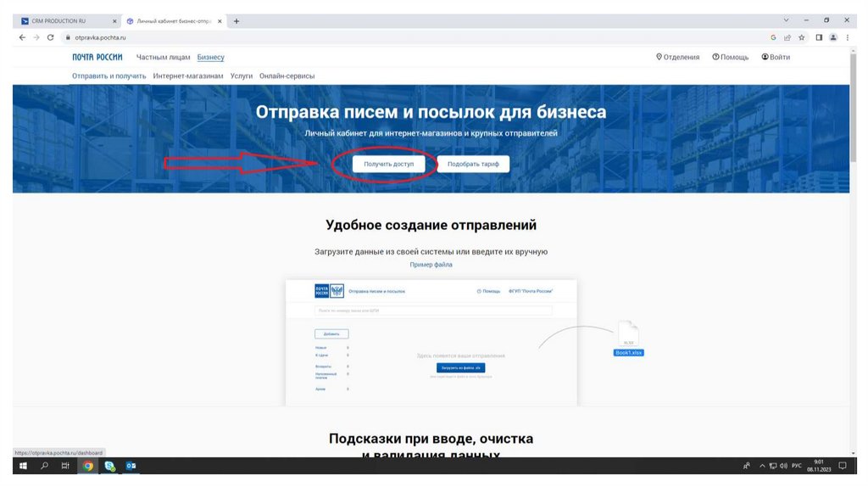The image size is (868, 487).
Task: Bookmark this page with the star icon
Action: [802, 37]
